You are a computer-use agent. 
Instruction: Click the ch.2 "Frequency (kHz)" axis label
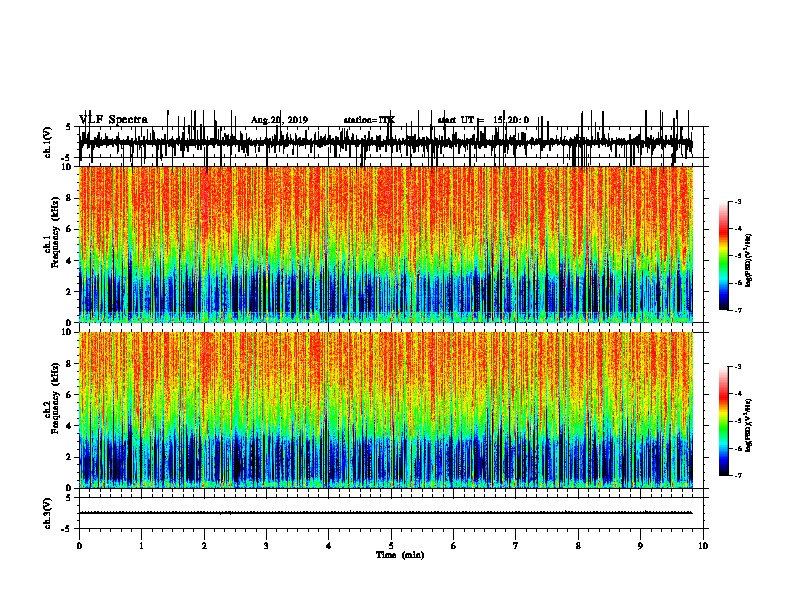(x=54, y=398)
